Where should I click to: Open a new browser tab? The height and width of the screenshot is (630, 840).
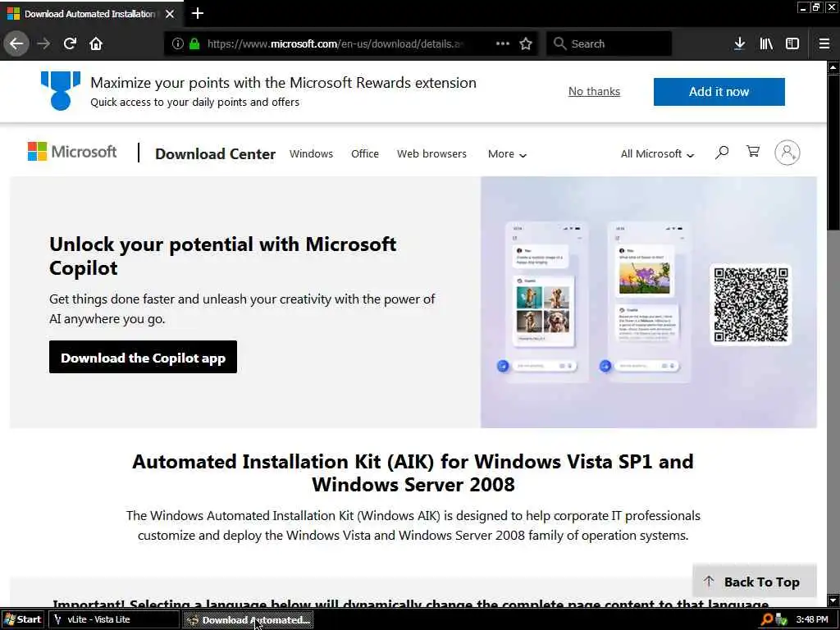tap(197, 13)
